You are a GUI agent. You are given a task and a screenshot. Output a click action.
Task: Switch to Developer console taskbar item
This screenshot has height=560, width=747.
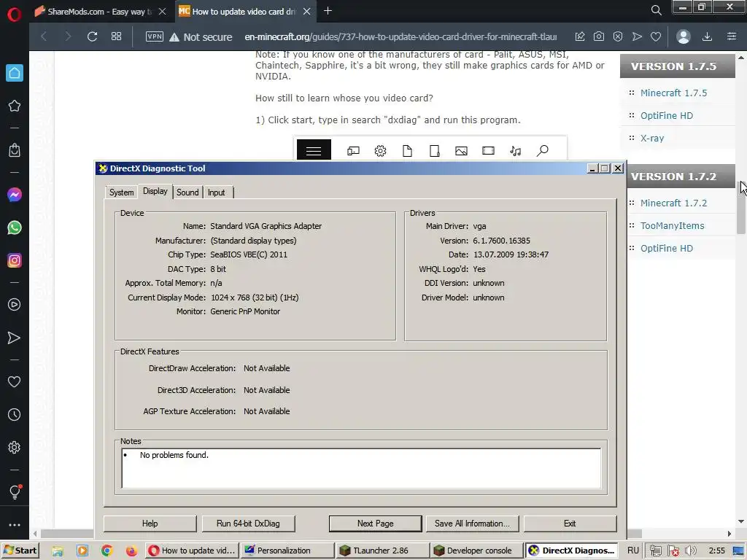point(476,551)
